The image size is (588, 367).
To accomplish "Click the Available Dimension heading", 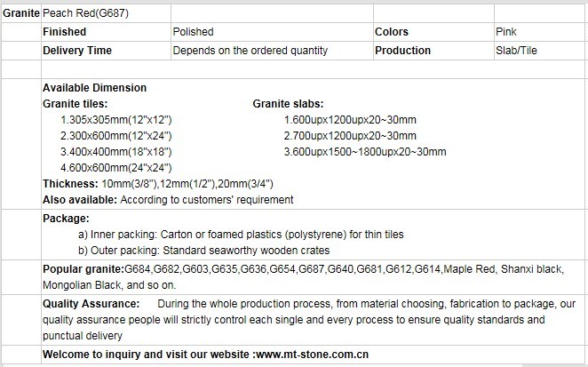I will tap(95, 88).
